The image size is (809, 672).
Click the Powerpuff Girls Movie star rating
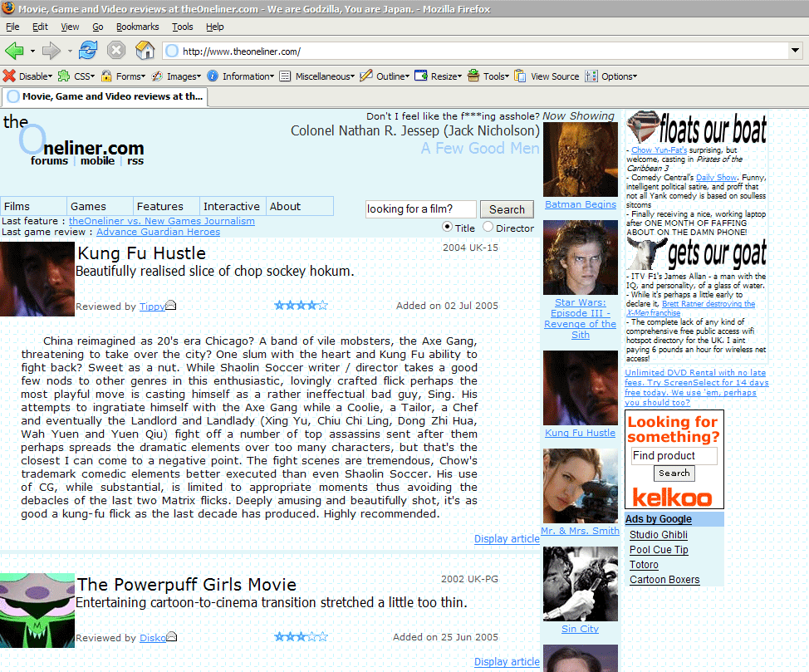click(301, 637)
